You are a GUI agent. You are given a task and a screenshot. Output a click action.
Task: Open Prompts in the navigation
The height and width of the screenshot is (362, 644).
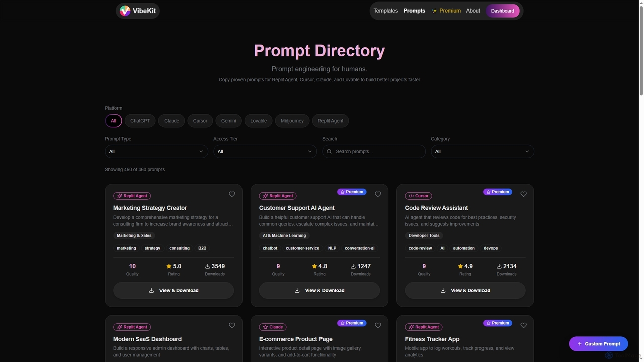414,11
